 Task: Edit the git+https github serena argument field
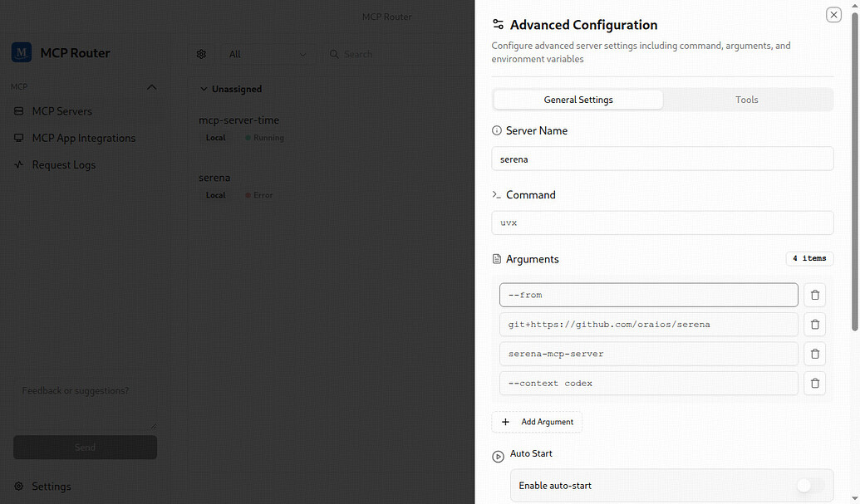coord(649,325)
